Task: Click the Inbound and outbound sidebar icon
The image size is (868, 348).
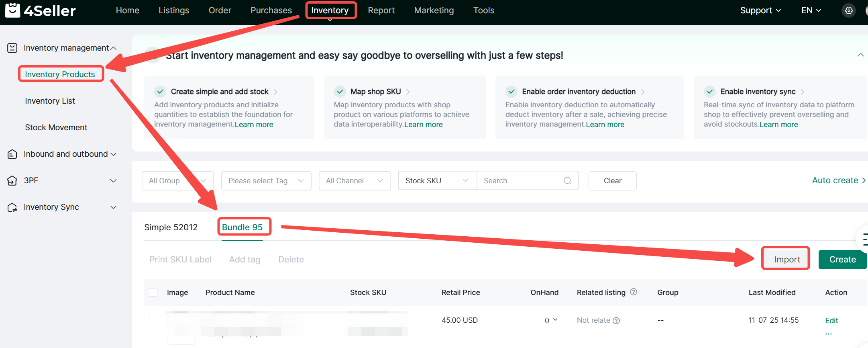Action: pyautogui.click(x=12, y=154)
